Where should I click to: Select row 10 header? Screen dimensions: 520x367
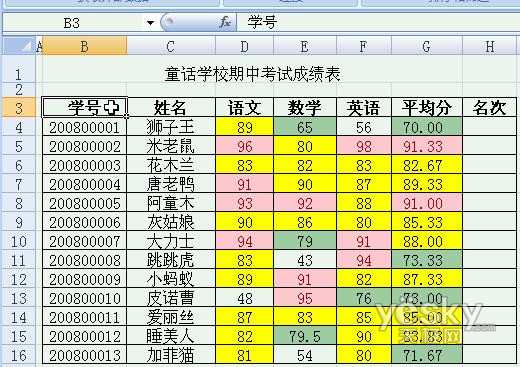pyautogui.click(x=19, y=241)
